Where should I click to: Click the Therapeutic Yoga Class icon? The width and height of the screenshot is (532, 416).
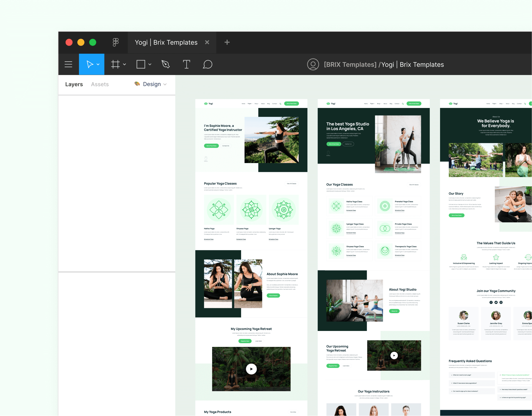(x=385, y=251)
